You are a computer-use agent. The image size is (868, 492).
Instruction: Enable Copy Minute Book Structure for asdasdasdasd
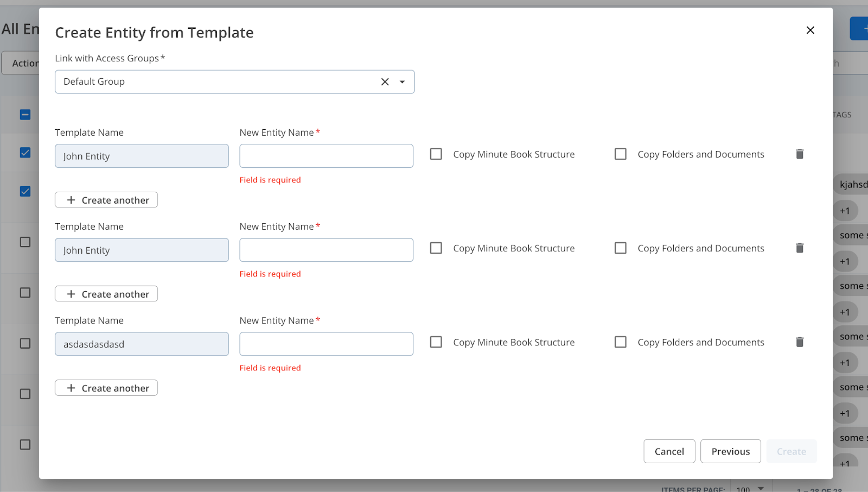point(436,342)
